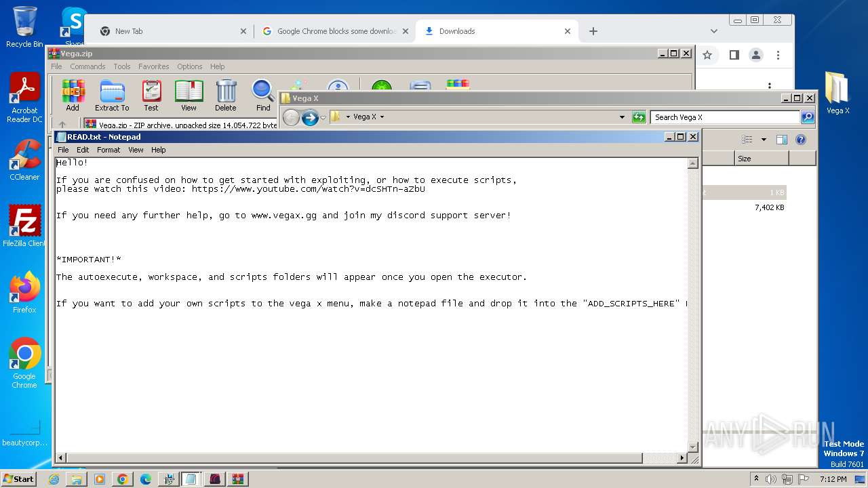The height and width of the screenshot is (488, 868).
Task: Open Vega X folder on desktop
Action: tap(837, 93)
